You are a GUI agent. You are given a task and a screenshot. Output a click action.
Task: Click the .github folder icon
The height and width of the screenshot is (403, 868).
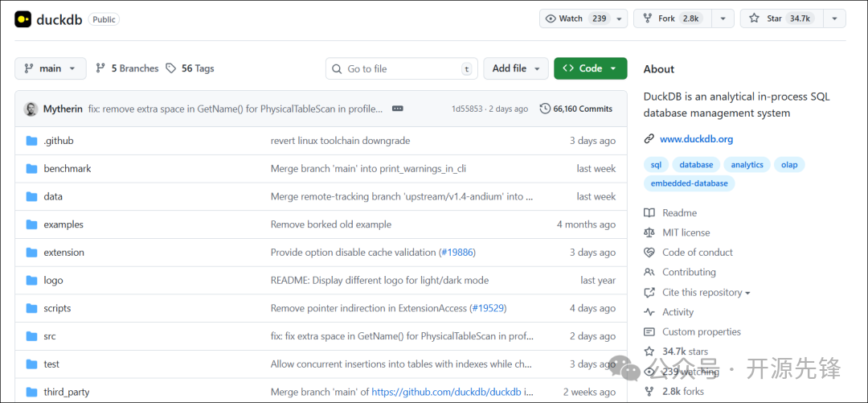point(31,141)
